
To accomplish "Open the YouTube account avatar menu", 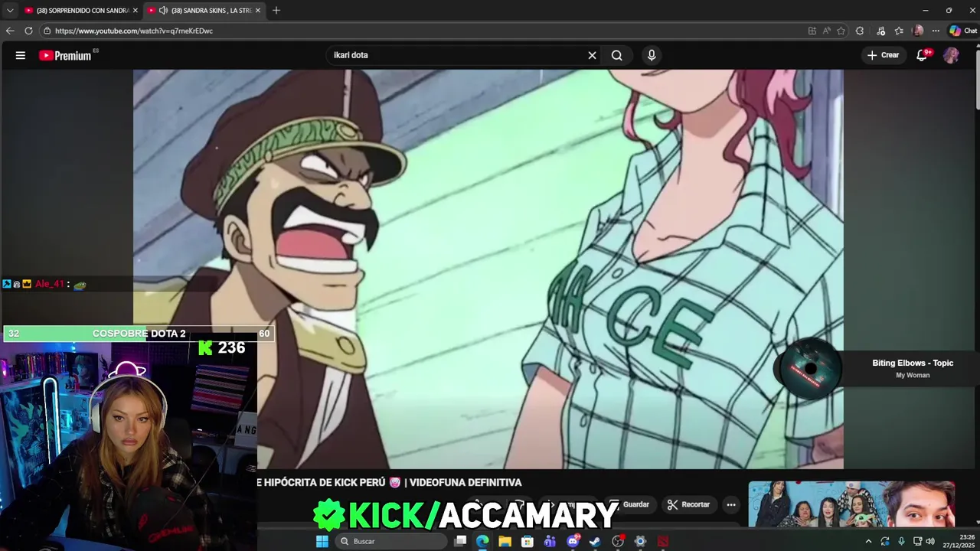I will click(x=951, y=55).
